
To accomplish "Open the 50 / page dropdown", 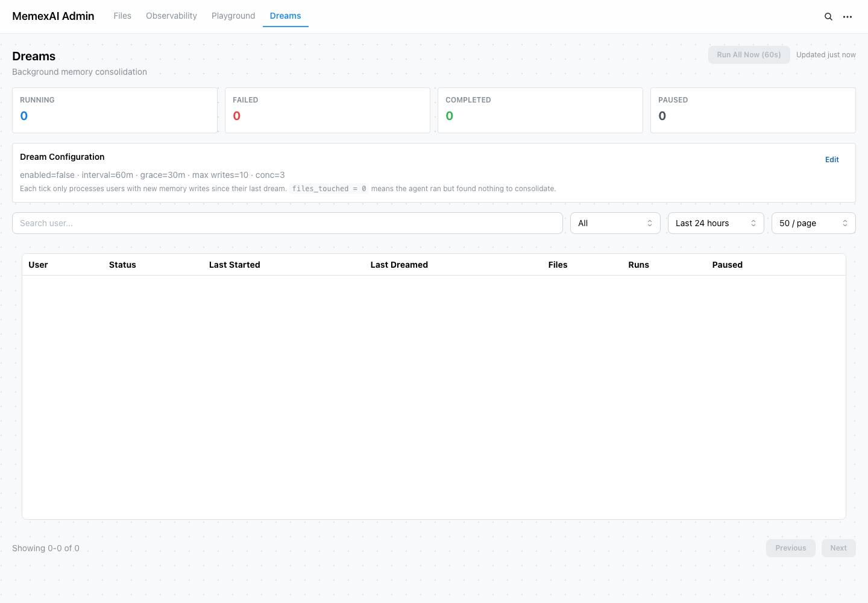I will [814, 223].
